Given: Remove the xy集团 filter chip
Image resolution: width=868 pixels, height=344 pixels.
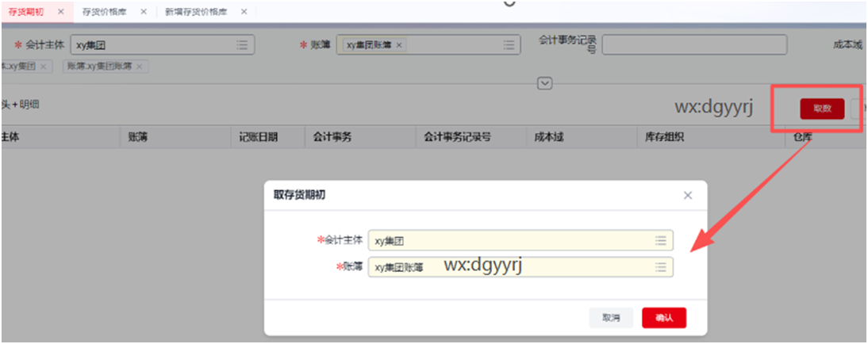Looking at the screenshot, I should point(43,67).
